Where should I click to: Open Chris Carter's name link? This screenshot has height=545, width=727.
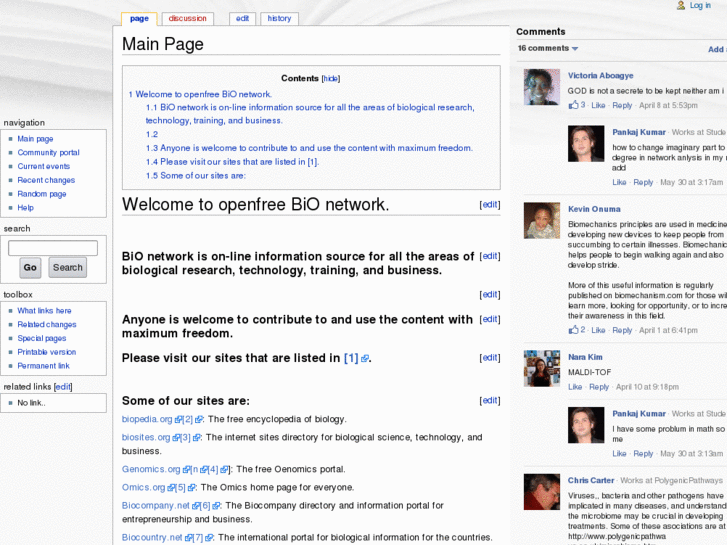click(x=591, y=481)
